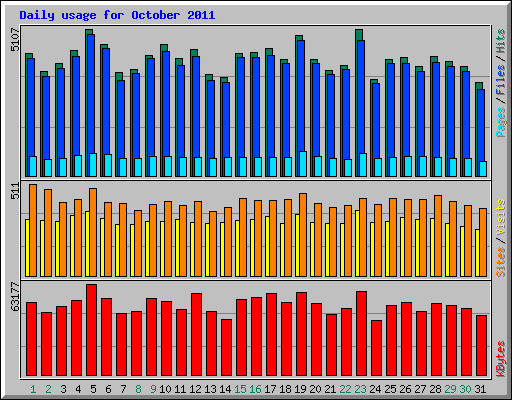
Task: Select day label 28 on the x-axis
Action: tap(435, 389)
